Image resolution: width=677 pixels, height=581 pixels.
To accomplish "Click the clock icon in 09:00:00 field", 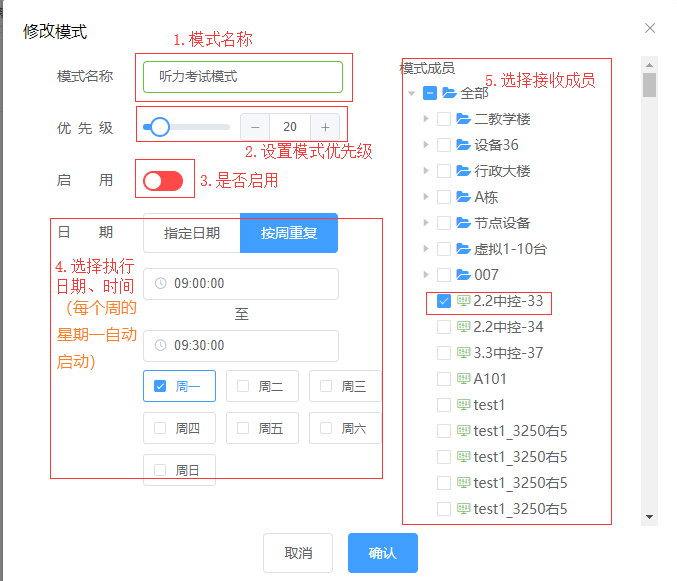I will click(x=161, y=284).
